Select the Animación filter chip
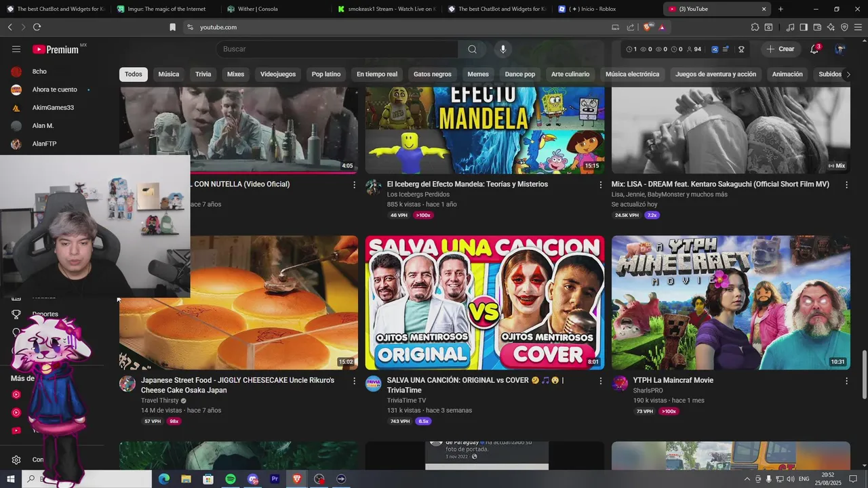 coord(787,75)
